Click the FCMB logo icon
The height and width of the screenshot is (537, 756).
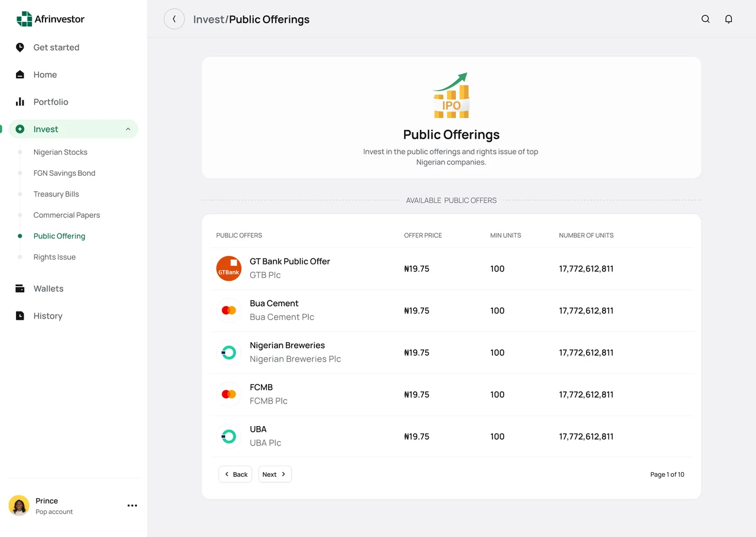[x=229, y=394]
